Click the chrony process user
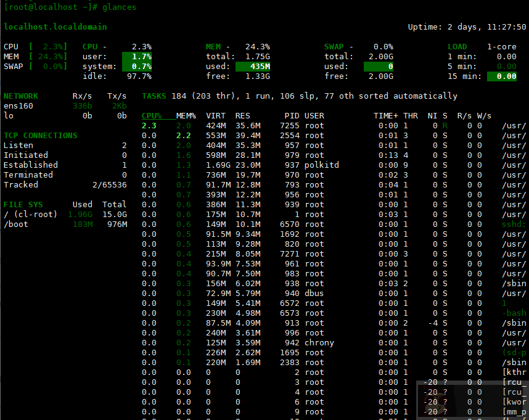Screen dimensions: 529x420 [x=319, y=342]
